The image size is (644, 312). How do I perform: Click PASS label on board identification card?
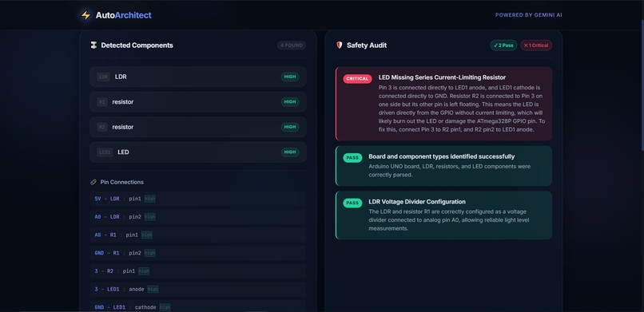pyautogui.click(x=352, y=158)
